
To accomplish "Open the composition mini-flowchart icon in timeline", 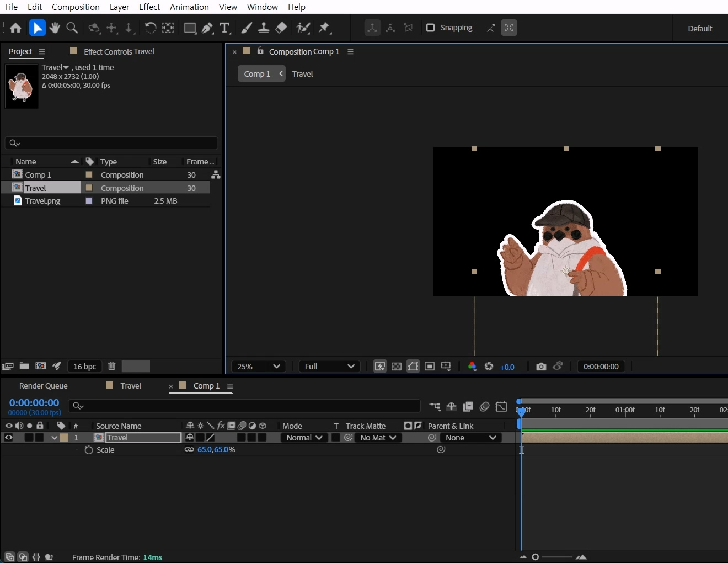I will [x=435, y=407].
